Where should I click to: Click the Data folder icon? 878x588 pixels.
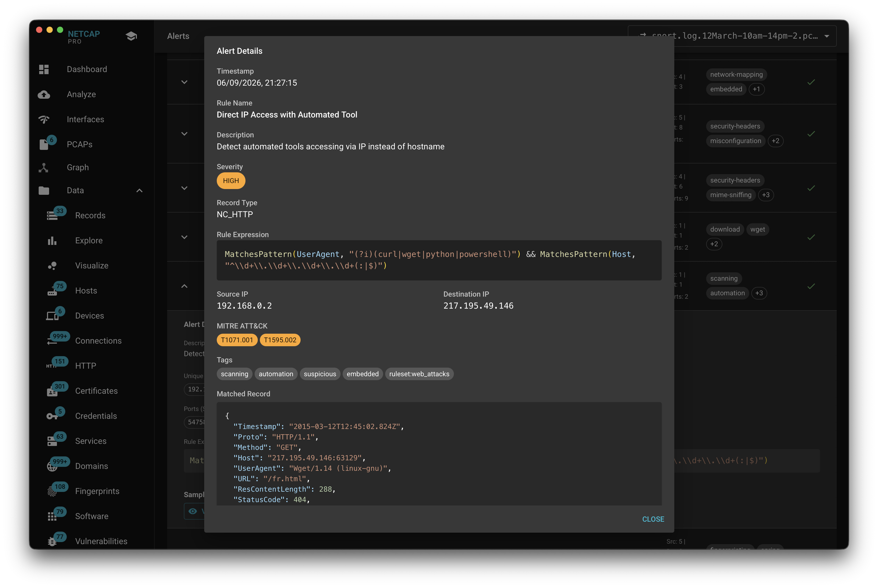(x=44, y=191)
